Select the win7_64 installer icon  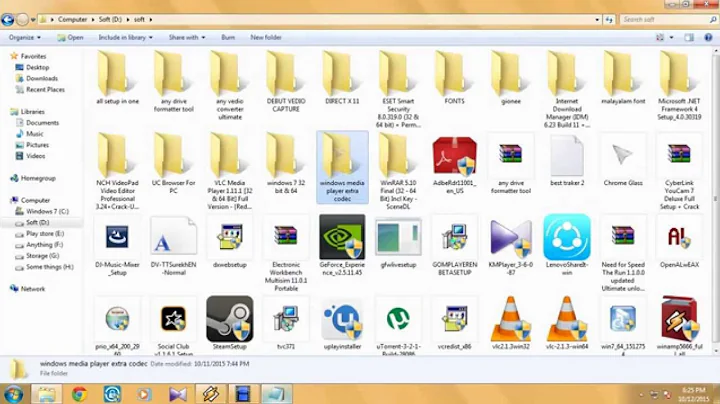pos(623,319)
